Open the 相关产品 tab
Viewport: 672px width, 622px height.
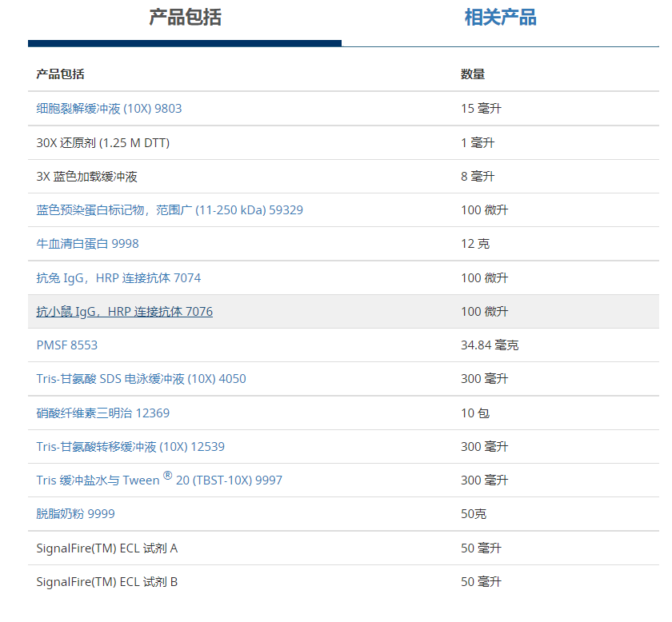pyautogui.click(x=501, y=18)
